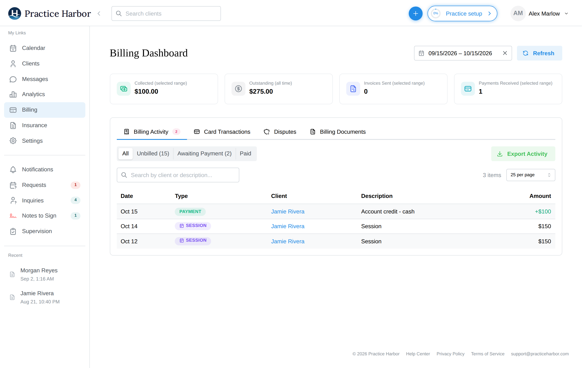
Task: Open the Billing Documents tab
Action: pyautogui.click(x=338, y=132)
